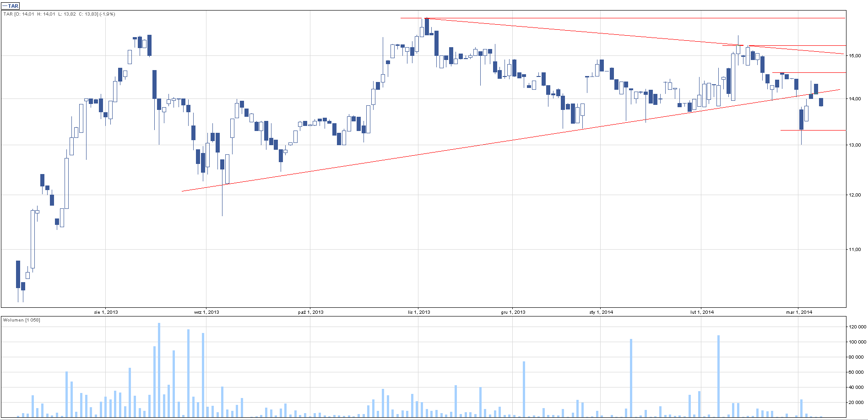The height and width of the screenshot is (420, 868).
Task: Click the 15,00 price axis label
Action: tap(854, 56)
